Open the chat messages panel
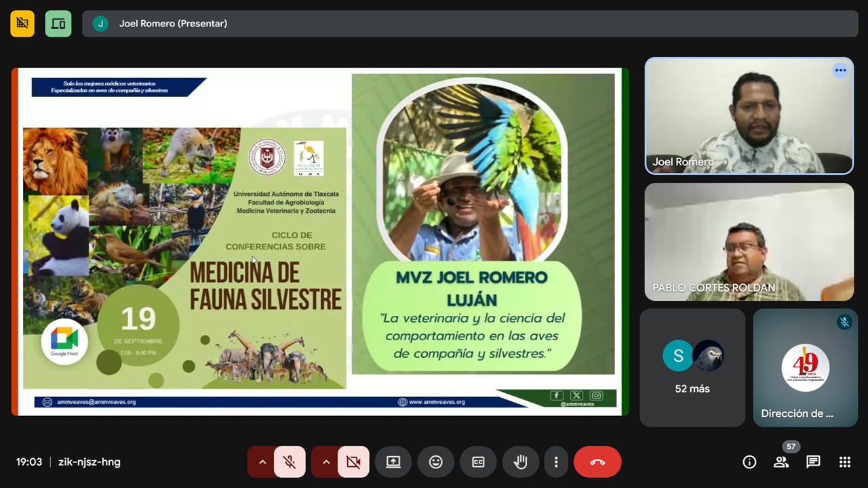Screen dimensions: 868x488 (813, 462)
